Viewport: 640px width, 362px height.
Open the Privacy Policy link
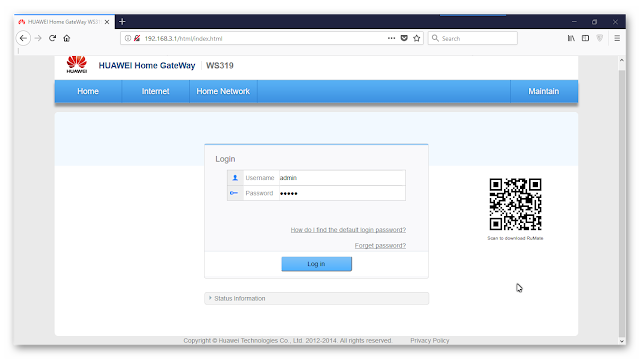(430, 340)
